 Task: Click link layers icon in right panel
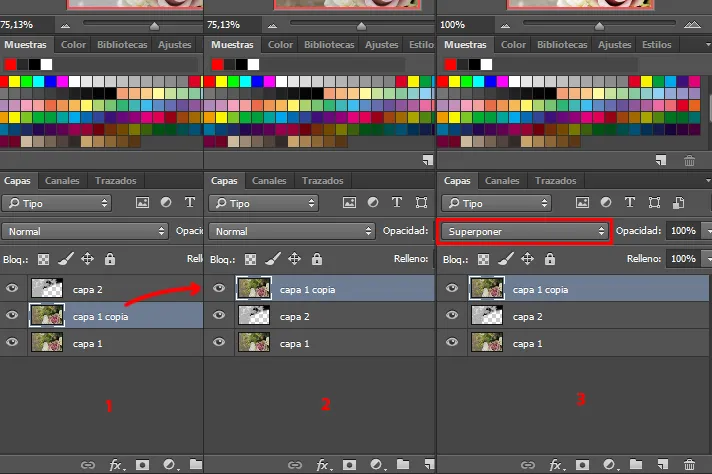528,464
